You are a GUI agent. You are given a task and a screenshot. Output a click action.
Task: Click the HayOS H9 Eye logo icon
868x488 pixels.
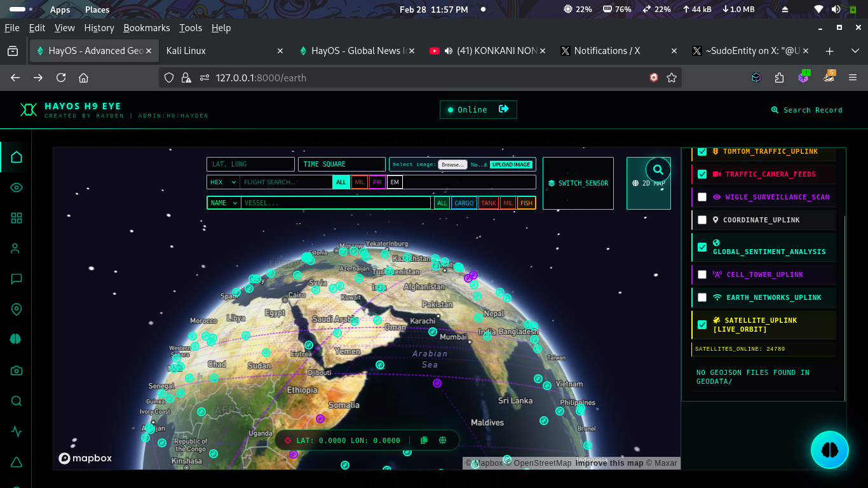28,110
